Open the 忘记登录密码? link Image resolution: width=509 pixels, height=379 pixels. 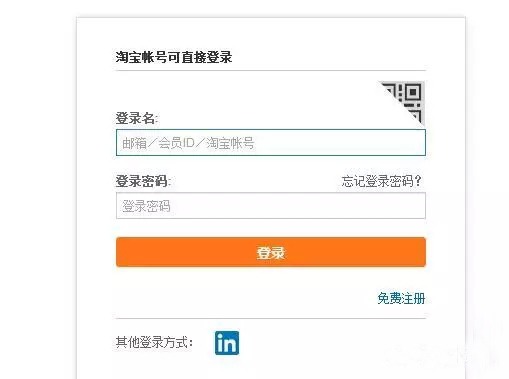[x=381, y=181]
